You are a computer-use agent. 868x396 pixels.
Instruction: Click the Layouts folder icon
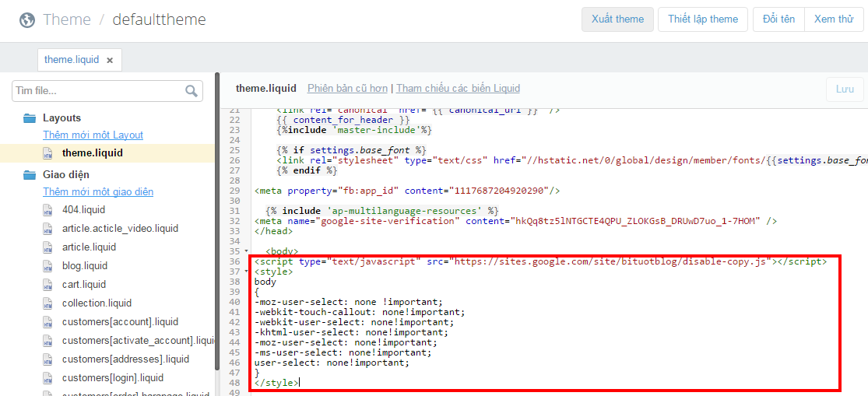click(30, 117)
